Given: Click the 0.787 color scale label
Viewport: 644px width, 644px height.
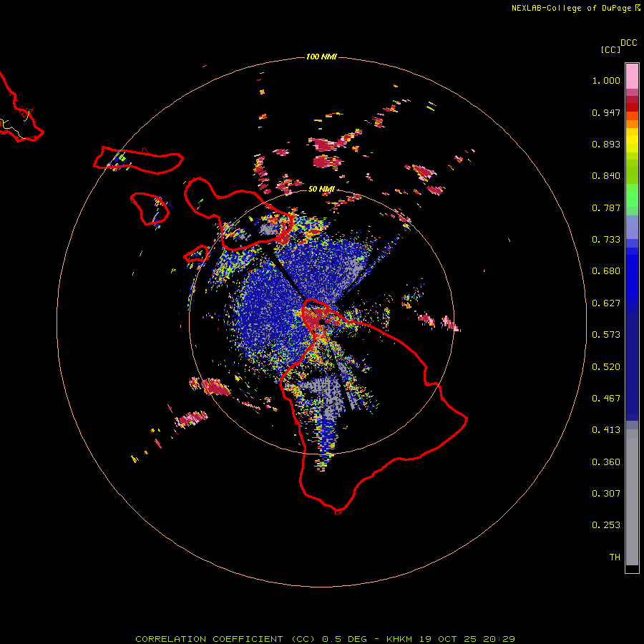Looking at the screenshot, I should pyautogui.click(x=606, y=208).
